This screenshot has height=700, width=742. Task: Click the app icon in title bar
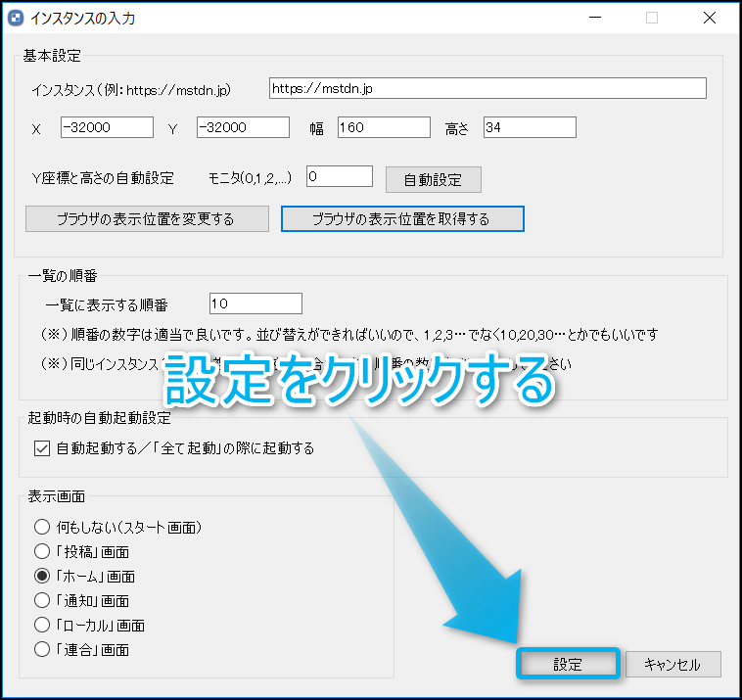(x=15, y=17)
